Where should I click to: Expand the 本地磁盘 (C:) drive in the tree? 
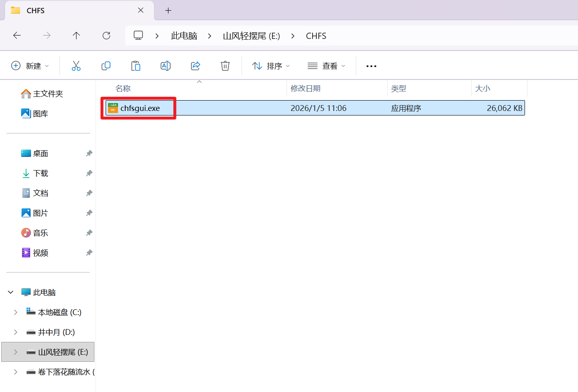(16, 312)
